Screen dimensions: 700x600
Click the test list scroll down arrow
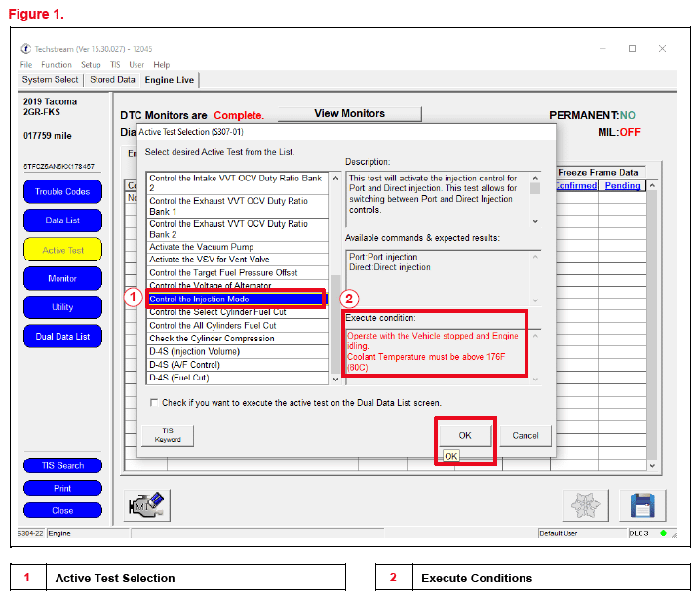[335, 380]
